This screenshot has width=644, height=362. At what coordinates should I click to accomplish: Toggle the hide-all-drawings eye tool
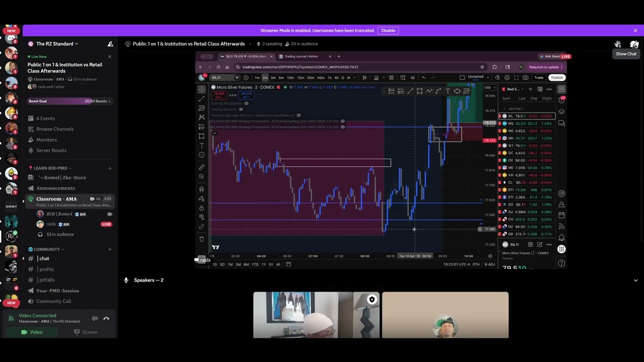(x=201, y=217)
